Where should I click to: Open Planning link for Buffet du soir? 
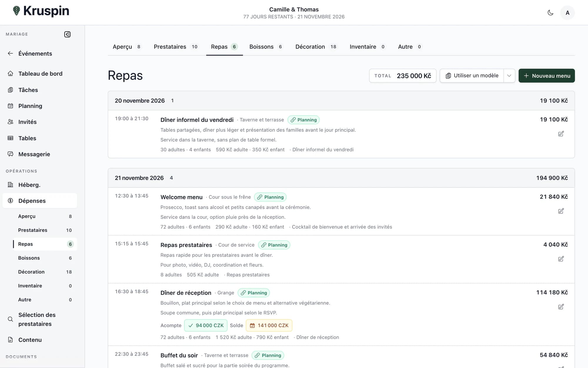click(x=268, y=355)
